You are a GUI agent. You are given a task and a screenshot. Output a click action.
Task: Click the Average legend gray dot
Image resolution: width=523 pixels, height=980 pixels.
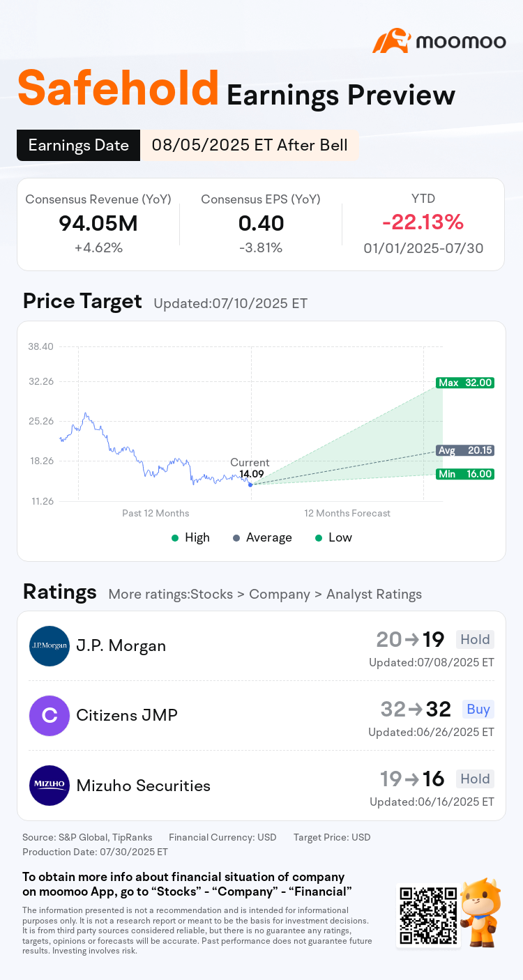click(236, 537)
